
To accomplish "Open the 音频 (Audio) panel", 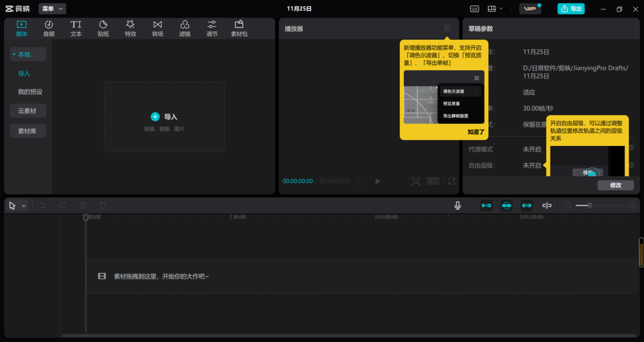I will tap(49, 28).
